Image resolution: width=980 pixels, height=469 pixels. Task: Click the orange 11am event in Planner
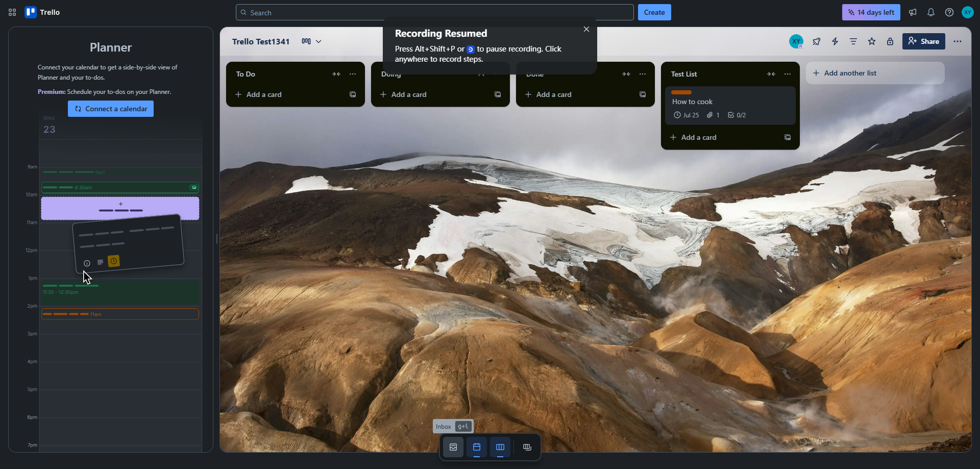point(120,314)
